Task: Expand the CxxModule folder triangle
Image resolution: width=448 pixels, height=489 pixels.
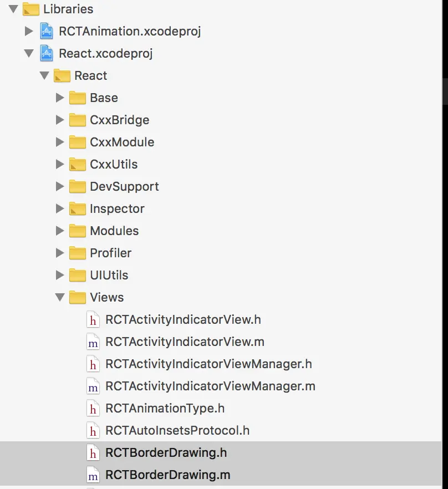Action: point(60,142)
